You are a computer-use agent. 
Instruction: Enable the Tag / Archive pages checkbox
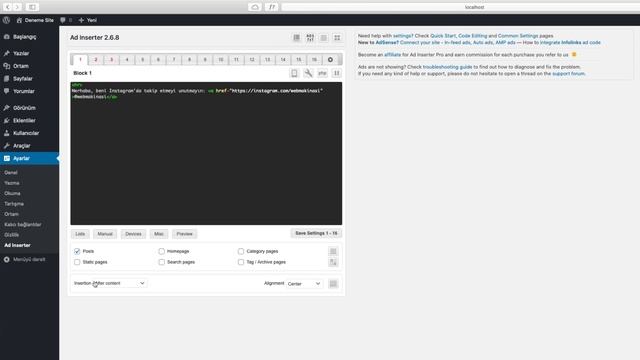tap(241, 262)
